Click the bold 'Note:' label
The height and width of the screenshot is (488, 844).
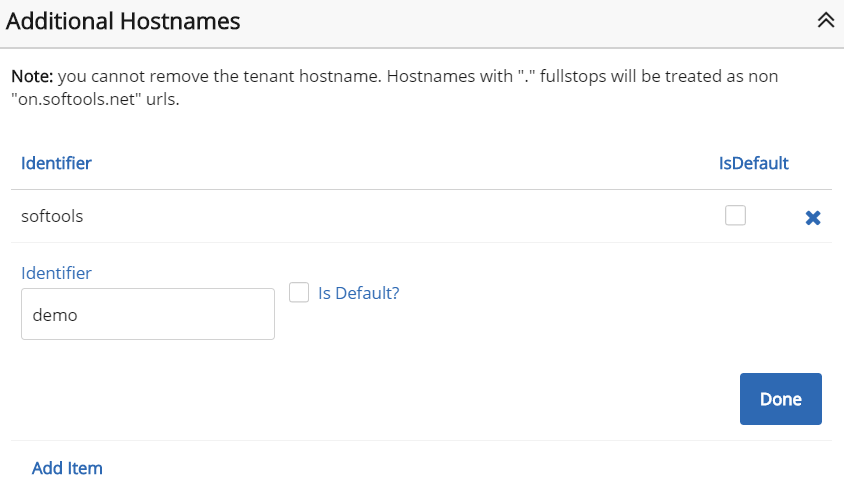coord(32,76)
